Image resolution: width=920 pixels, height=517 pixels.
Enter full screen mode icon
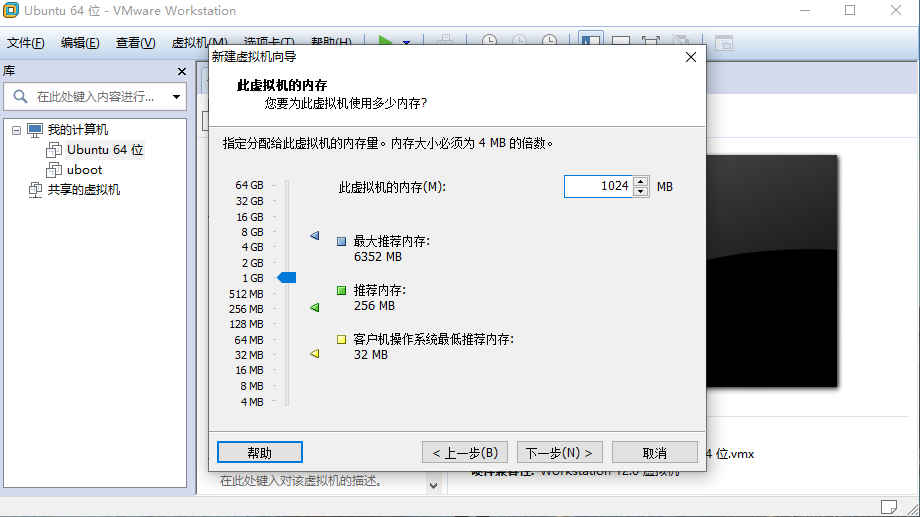point(651,41)
